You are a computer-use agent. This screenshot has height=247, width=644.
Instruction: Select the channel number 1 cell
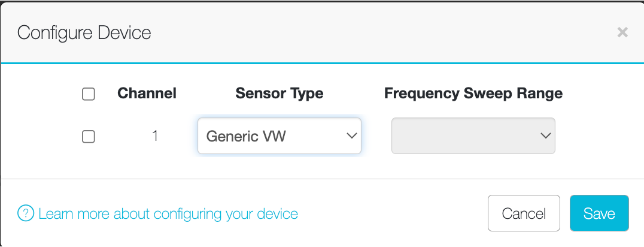[155, 136]
